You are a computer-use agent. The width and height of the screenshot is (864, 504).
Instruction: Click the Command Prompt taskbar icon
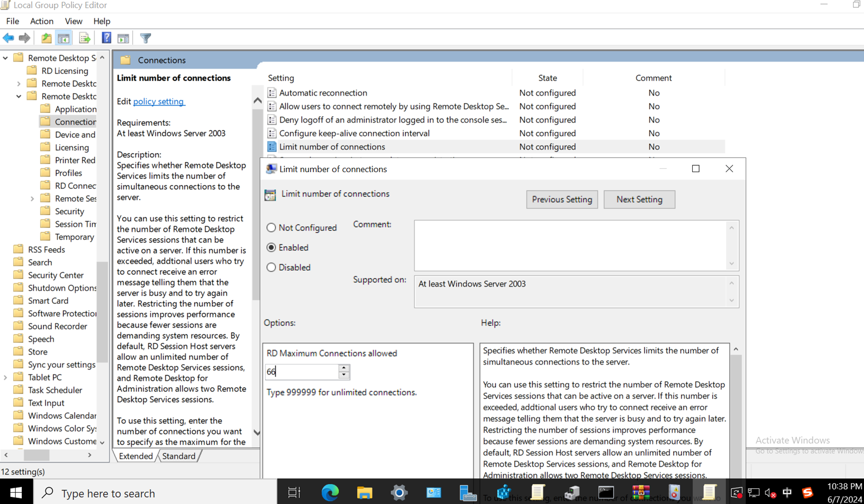606,493
